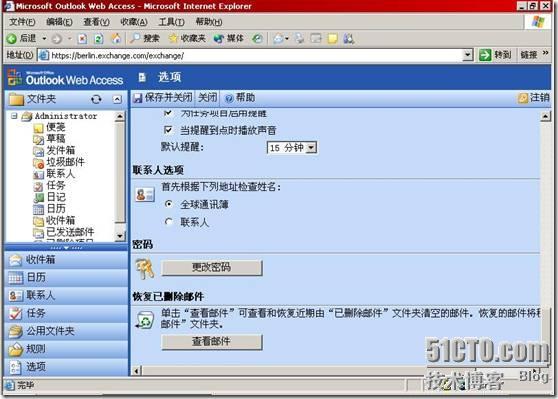Click 注销 to log off
The image size is (558, 399).
(x=533, y=98)
